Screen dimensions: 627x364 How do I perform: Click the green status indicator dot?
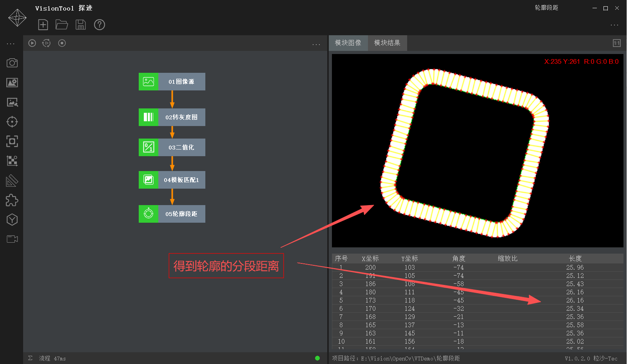click(x=317, y=358)
